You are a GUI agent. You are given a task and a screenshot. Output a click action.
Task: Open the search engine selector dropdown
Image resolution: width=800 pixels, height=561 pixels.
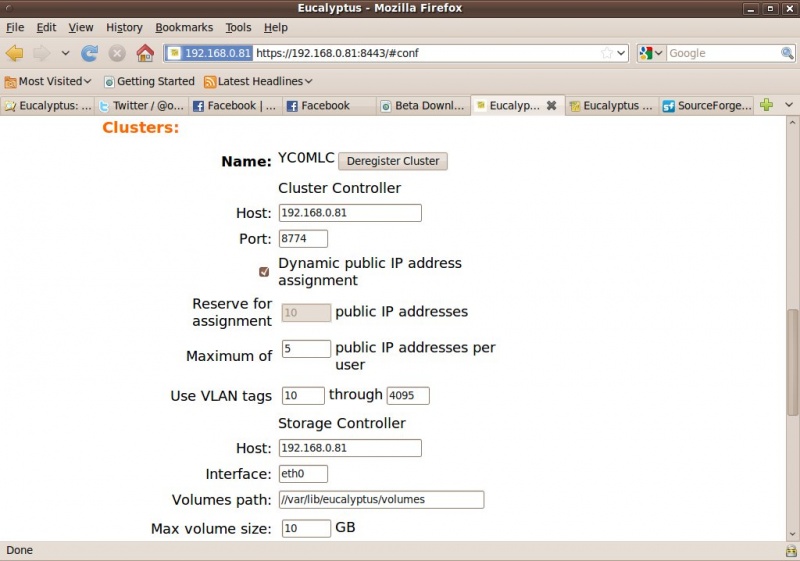point(651,53)
